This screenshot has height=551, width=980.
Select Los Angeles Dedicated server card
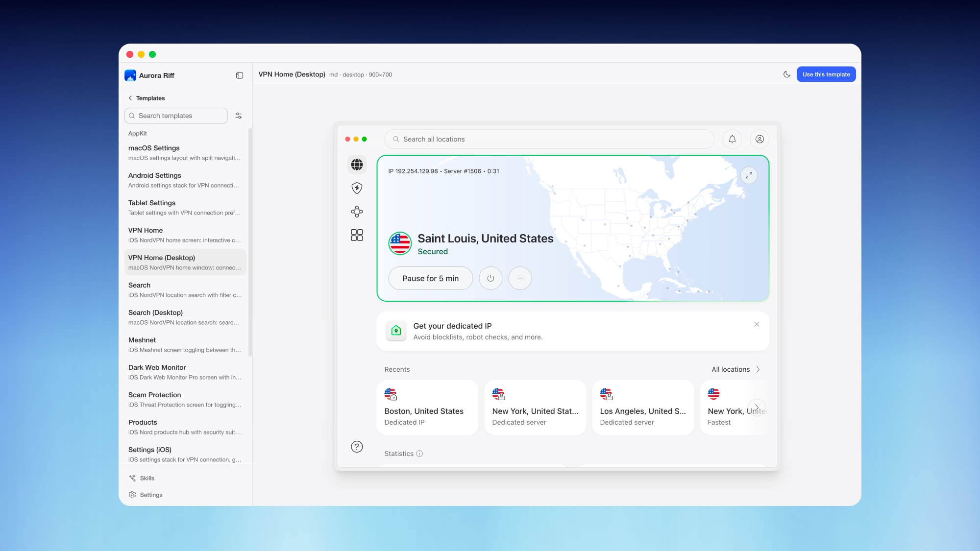643,407
